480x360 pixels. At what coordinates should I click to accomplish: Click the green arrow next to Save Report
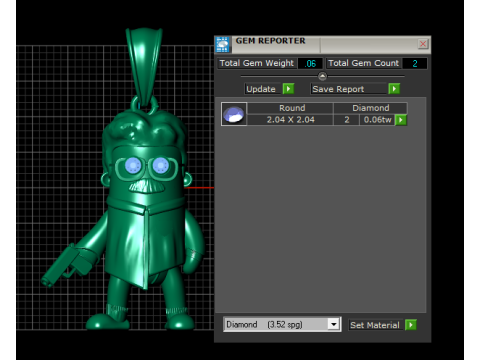[394, 89]
